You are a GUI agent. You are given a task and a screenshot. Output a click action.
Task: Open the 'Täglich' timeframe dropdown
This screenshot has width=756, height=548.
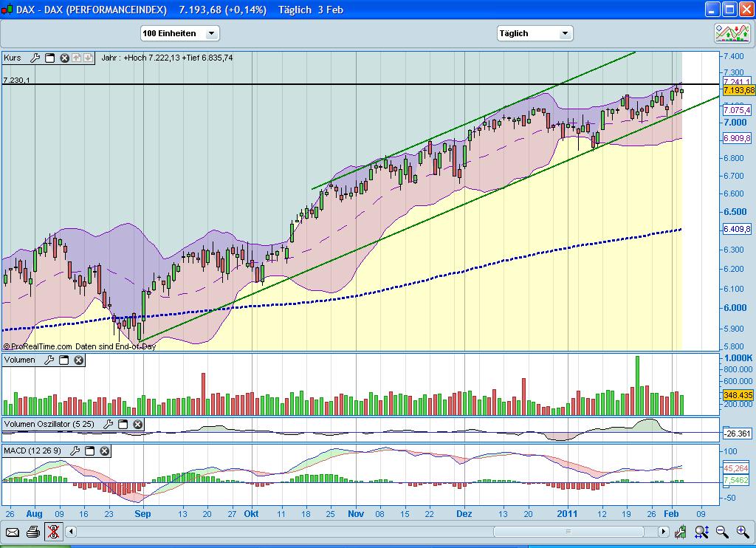click(x=535, y=32)
